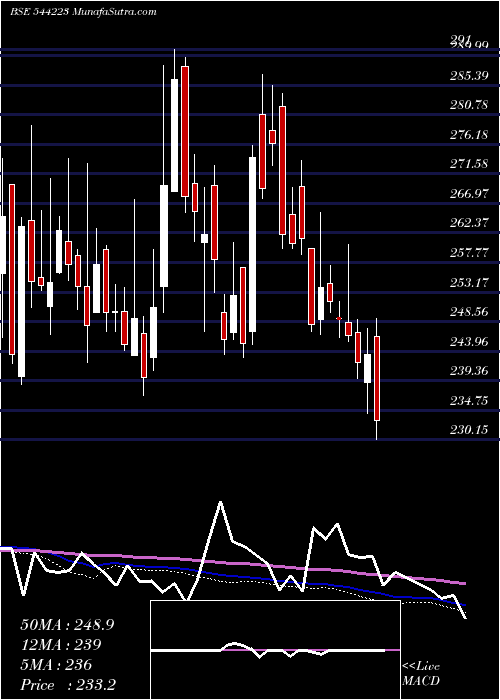Click the 276.18 price axis label
This screenshot has width=500, height=700.
point(468,135)
